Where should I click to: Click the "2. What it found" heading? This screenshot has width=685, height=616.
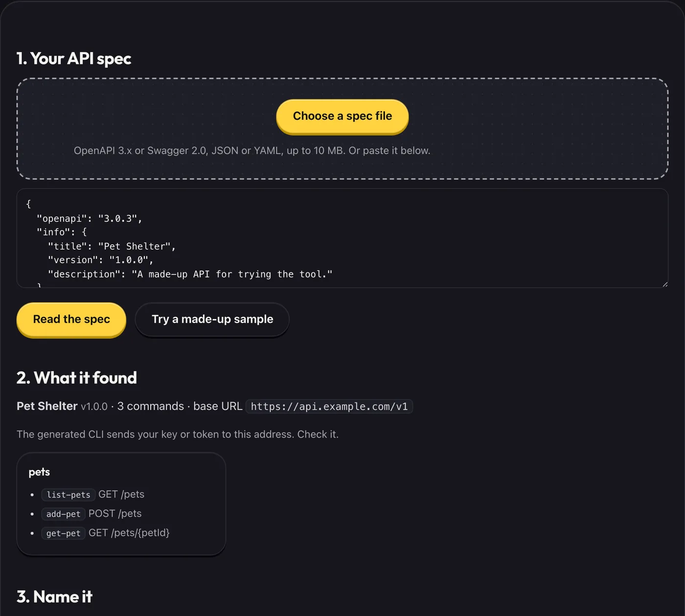tap(77, 378)
